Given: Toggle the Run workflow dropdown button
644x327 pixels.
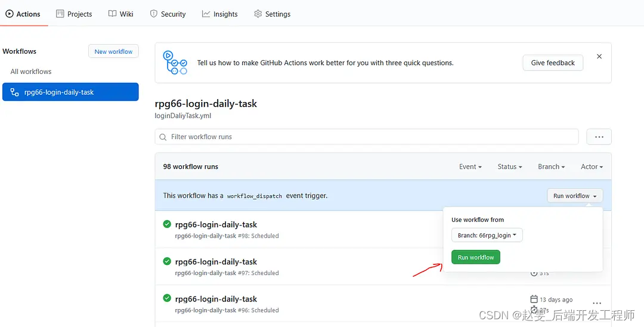Looking at the screenshot, I should [575, 196].
